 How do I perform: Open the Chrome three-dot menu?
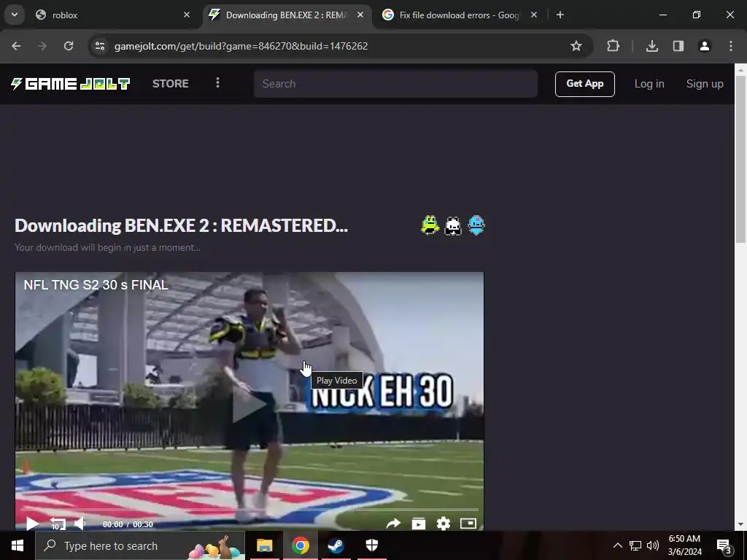click(731, 46)
